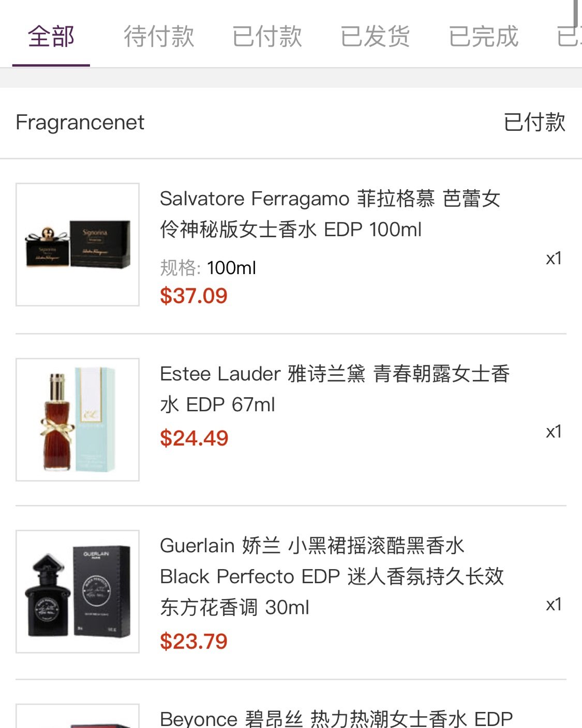Click the 规格: 100ml specification text
The height and width of the screenshot is (728, 582).
[x=208, y=268]
